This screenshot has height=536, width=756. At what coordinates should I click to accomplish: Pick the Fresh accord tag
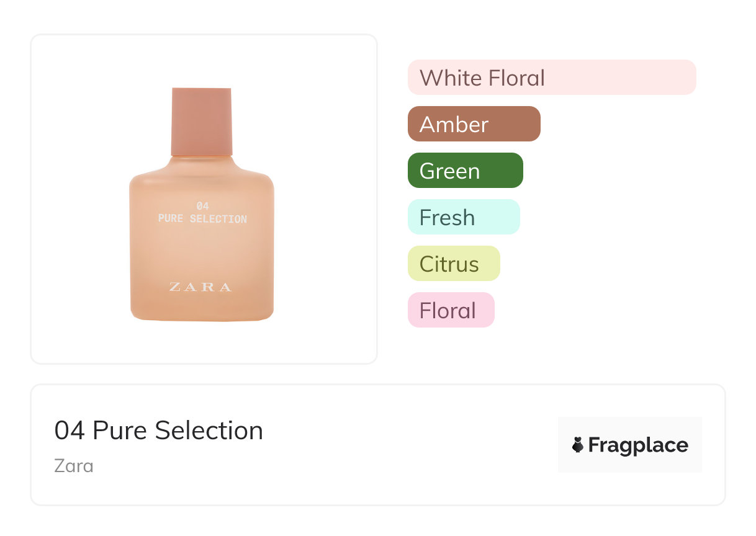[x=463, y=217]
